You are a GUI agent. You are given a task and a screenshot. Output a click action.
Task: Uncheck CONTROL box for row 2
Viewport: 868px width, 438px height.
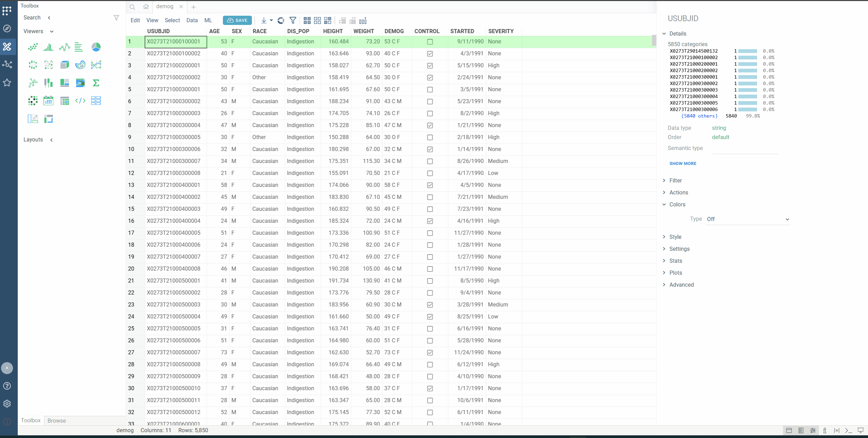click(430, 54)
